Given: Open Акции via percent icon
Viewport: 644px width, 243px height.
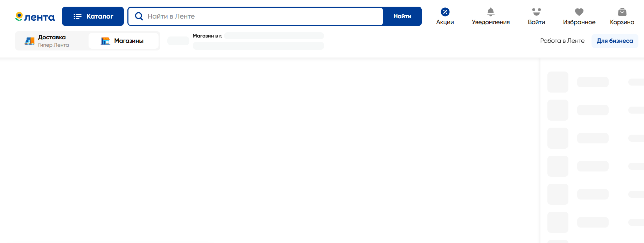Looking at the screenshot, I should 445,12.
